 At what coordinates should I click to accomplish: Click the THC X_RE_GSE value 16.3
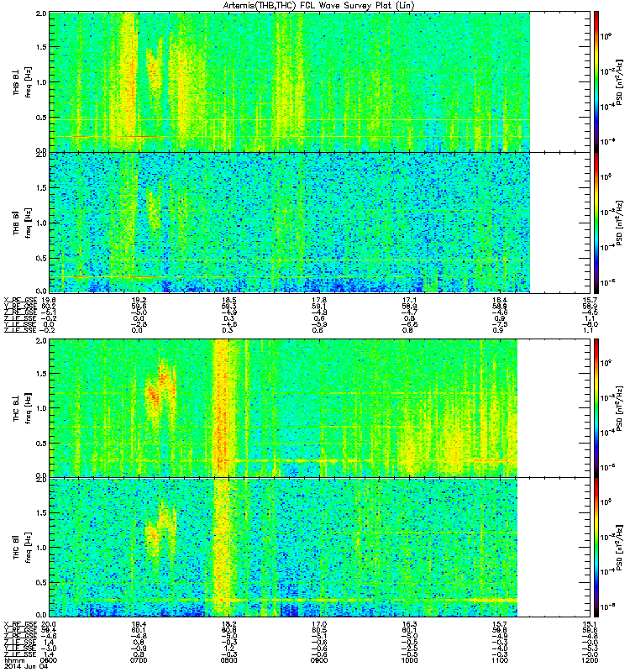(409, 624)
